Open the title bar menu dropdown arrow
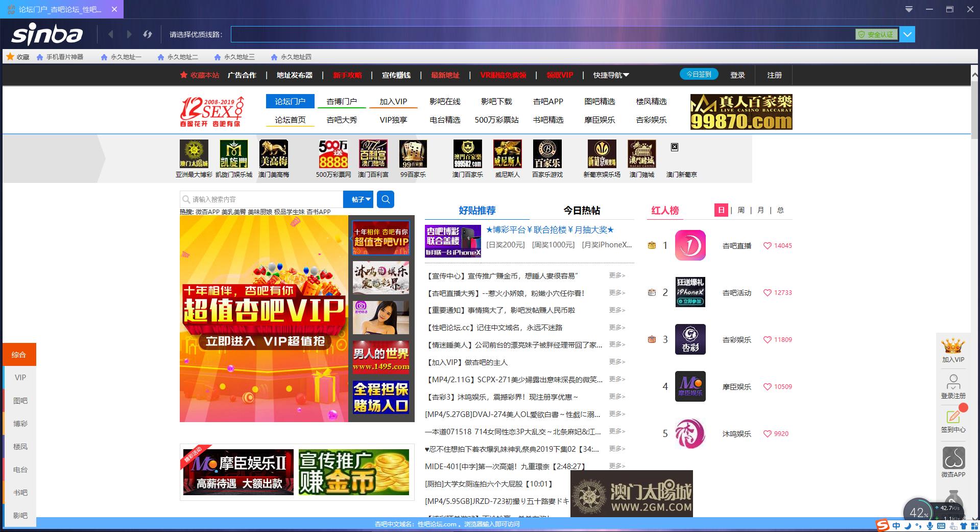 pyautogui.click(x=909, y=9)
